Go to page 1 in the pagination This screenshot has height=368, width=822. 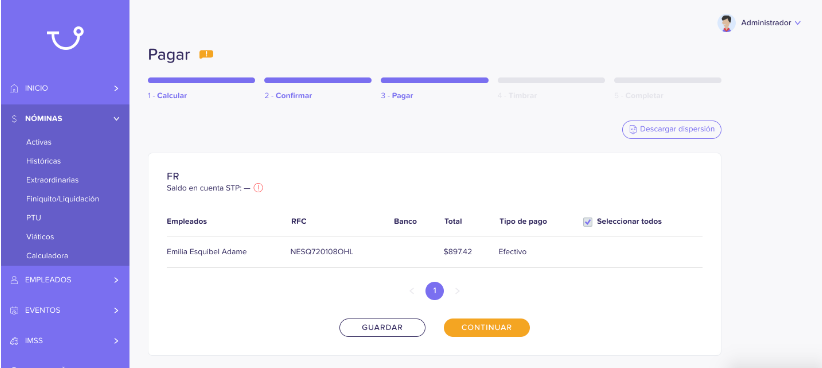(435, 291)
